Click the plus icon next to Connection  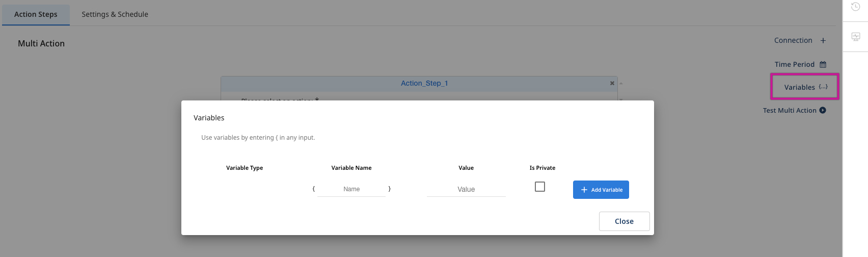823,41
